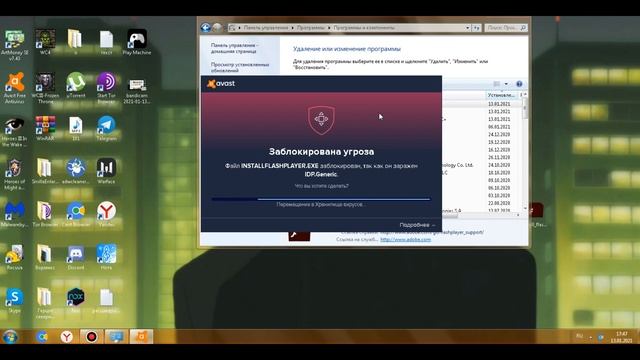Open the address bar history dropdown
Image resolution: width=640 pixels, height=360 pixels.
[x=467, y=28]
